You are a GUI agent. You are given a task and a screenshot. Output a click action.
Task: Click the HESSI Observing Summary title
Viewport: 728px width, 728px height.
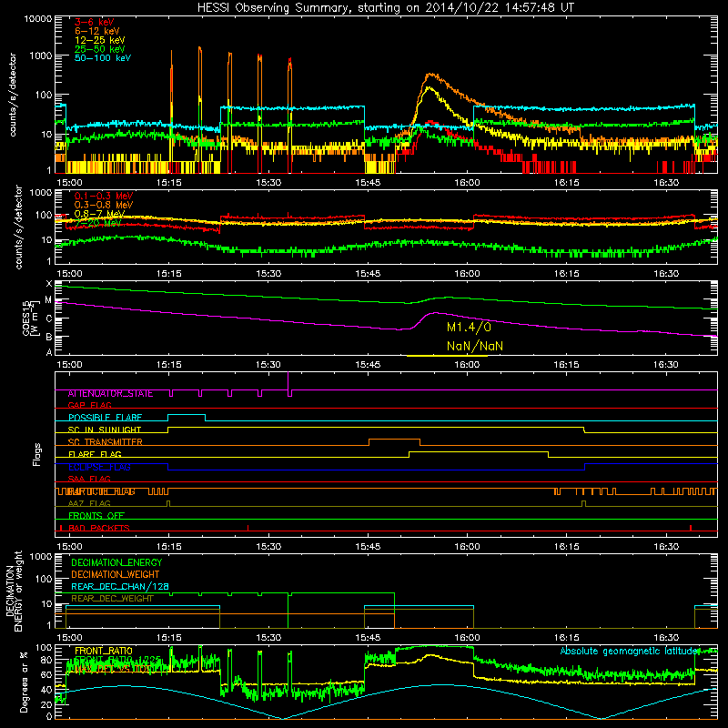point(385,8)
